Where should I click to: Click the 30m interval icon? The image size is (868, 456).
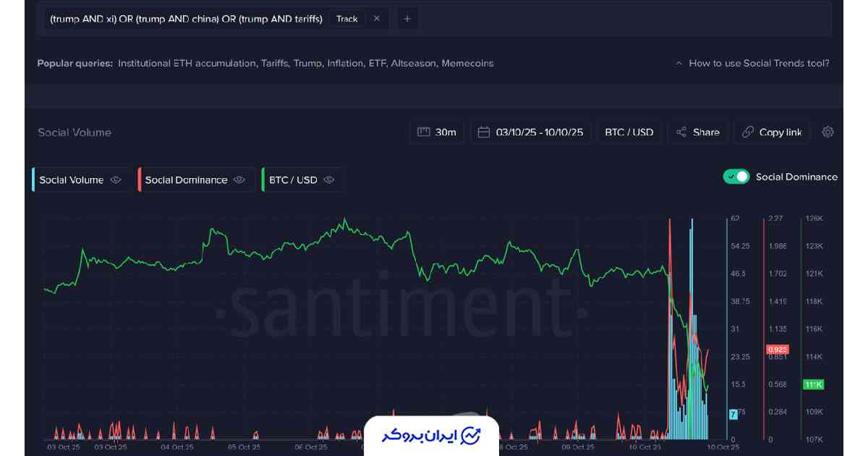423,132
